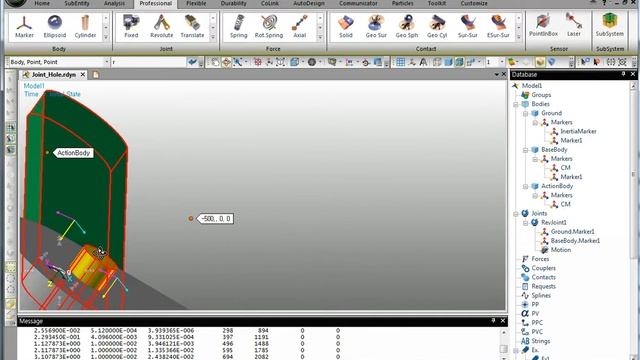
Task: Select InertiaMarker in the Database tree
Action: pos(578,131)
